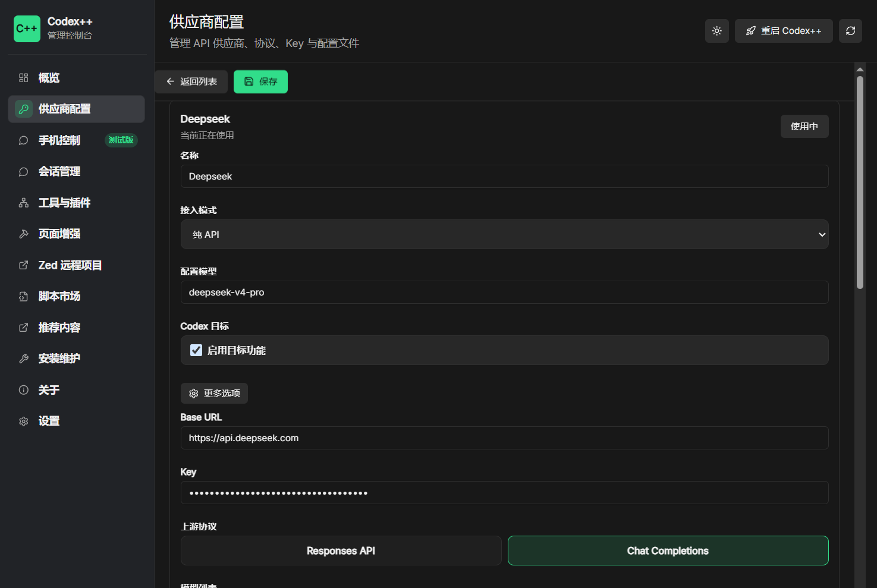The width and height of the screenshot is (877, 588).
Task: Click the 使用中 status button
Action: click(804, 126)
